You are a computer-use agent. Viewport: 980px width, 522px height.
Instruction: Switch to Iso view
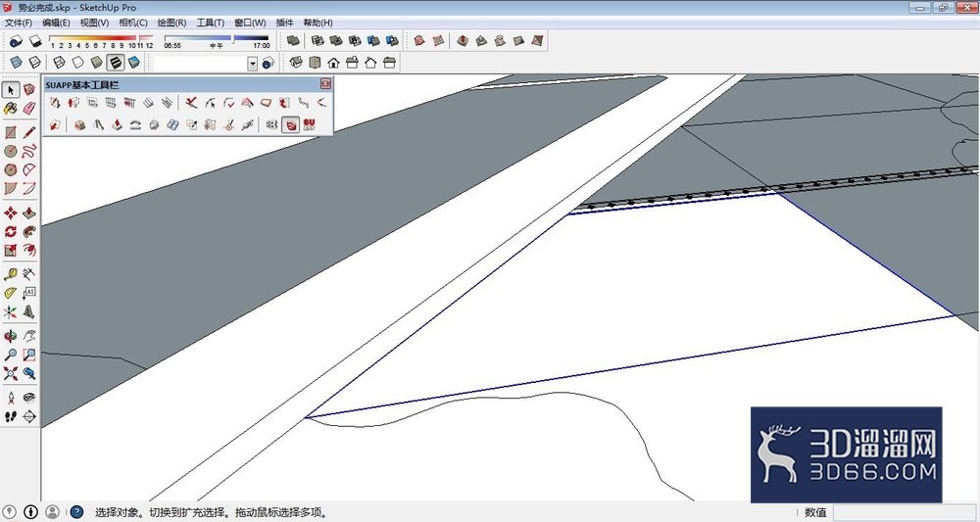click(296, 63)
